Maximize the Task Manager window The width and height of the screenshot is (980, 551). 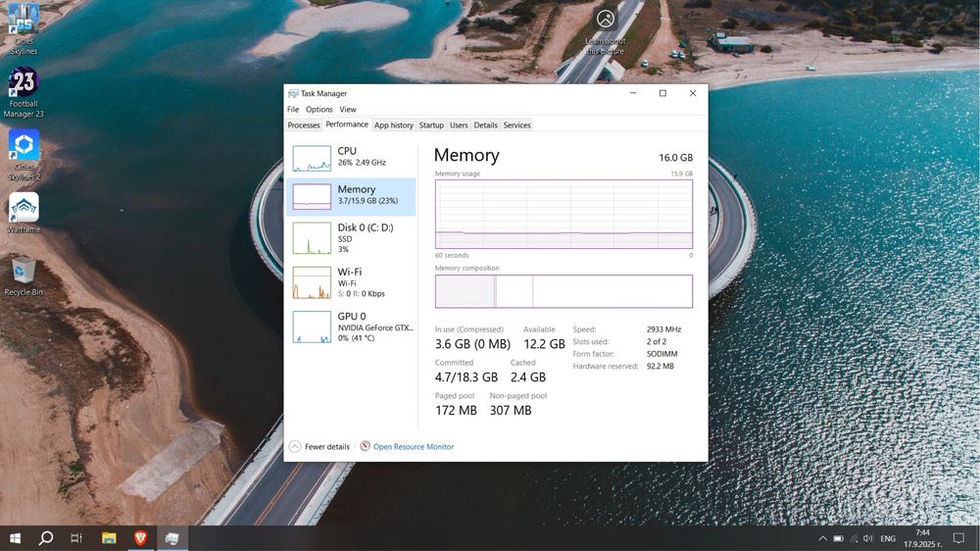662,93
